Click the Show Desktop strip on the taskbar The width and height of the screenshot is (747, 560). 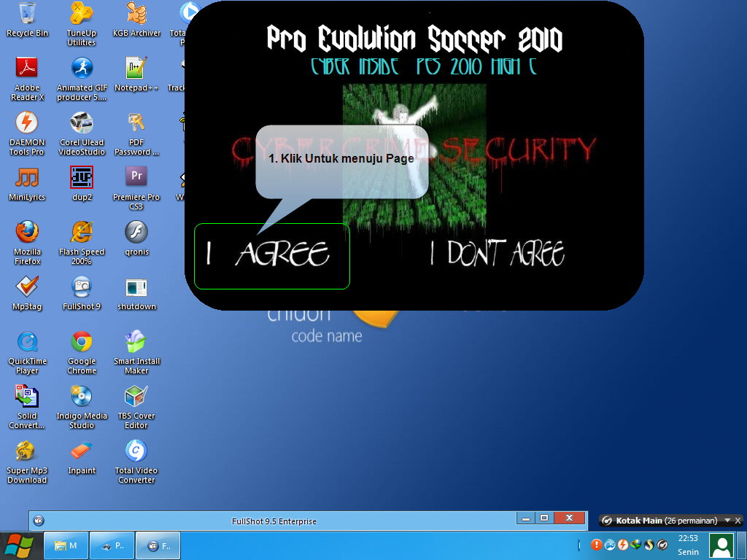pos(742,545)
